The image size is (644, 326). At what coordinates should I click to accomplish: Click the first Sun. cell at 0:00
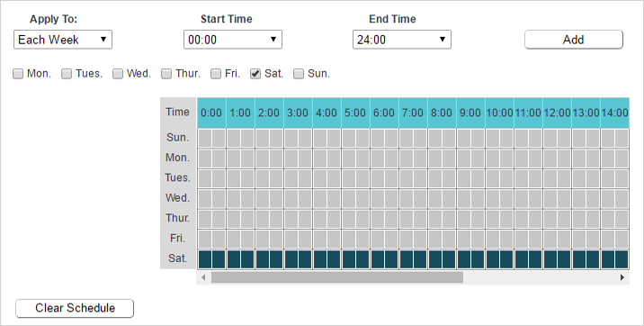click(205, 138)
